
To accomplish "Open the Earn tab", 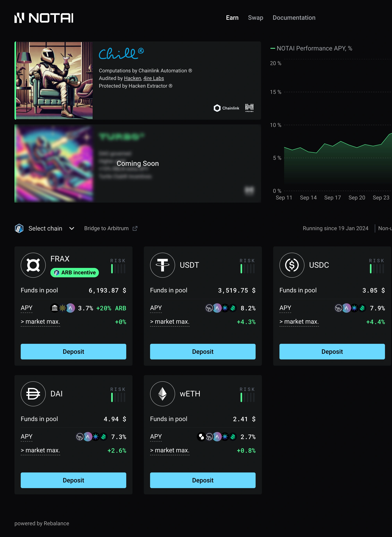I will (232, 18).
